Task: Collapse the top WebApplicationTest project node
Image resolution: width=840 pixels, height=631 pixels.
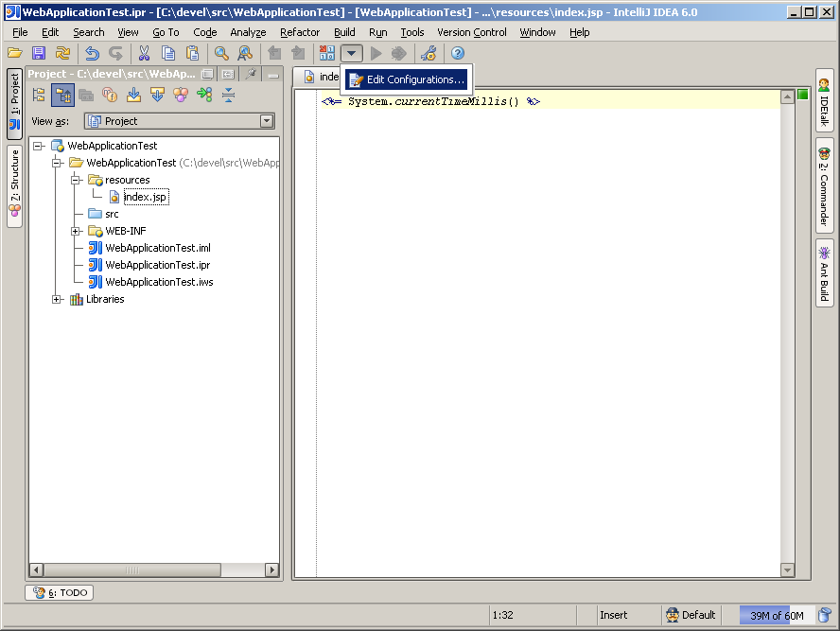Action: tap(39, 146)
